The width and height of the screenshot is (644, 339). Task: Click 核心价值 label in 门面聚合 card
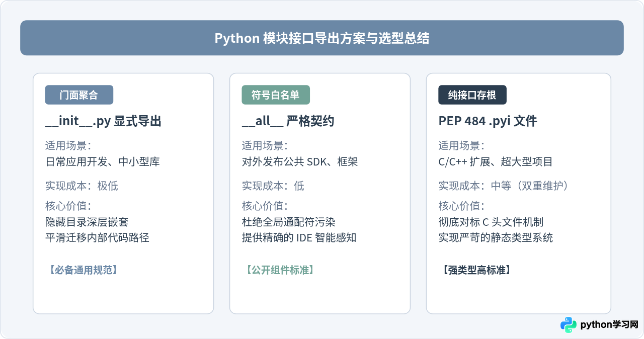(x=68, y=206)
